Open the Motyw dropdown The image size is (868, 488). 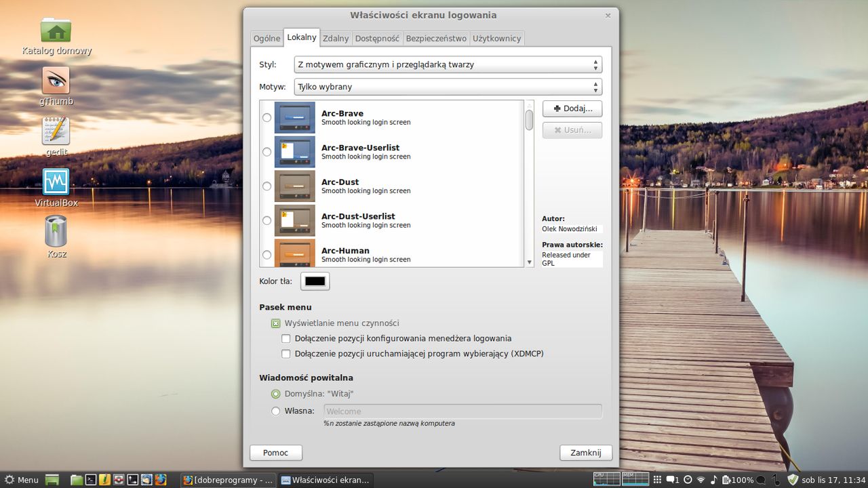[x=448, y=87]
